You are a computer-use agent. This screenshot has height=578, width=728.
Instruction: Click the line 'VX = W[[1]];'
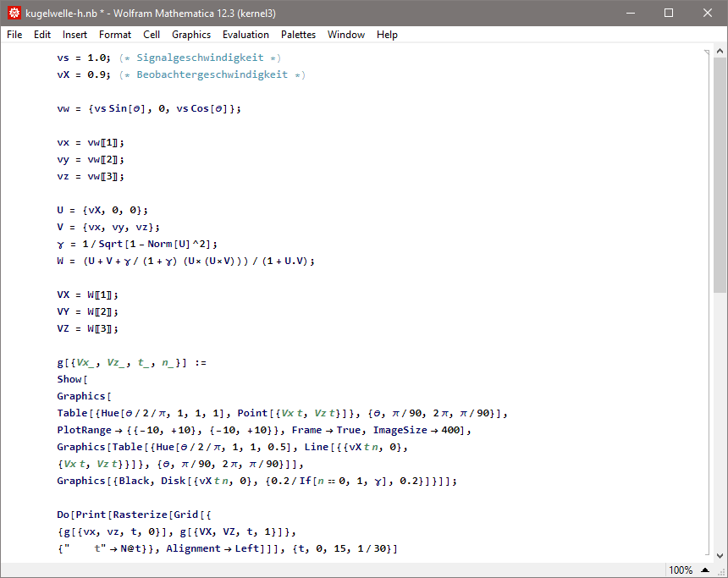click(x=87, y=295)
